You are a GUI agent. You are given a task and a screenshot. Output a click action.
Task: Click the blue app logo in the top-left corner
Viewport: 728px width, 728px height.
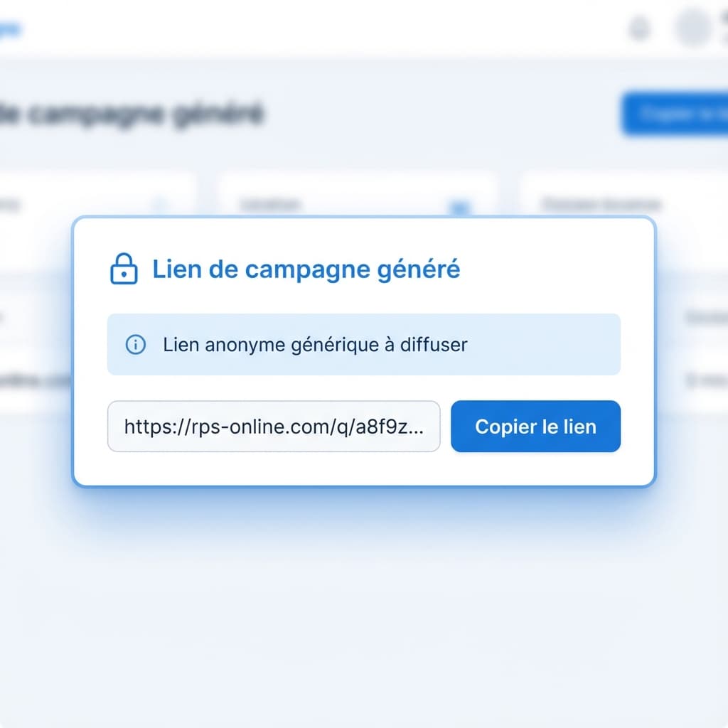click(x=10, y=28)
